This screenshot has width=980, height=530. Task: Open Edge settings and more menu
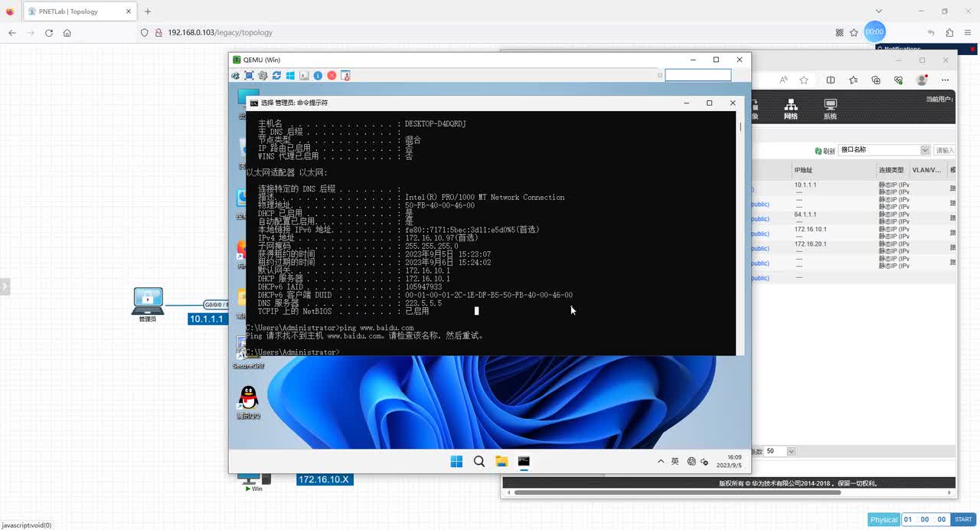pos(946,80)
